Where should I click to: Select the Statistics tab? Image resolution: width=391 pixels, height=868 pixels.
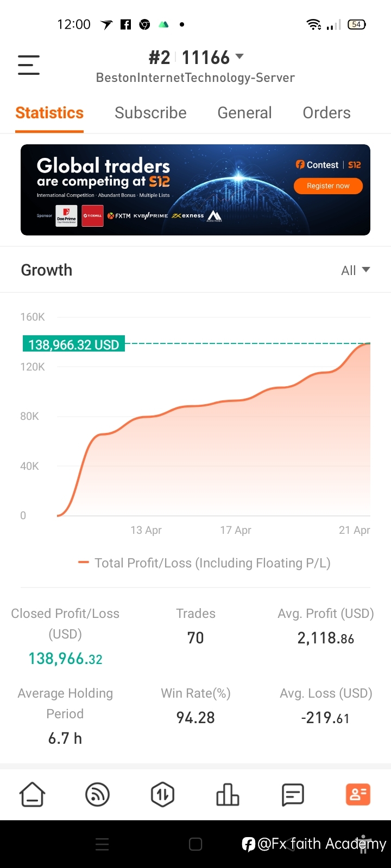pyautogui.click(x=49, y=113)
